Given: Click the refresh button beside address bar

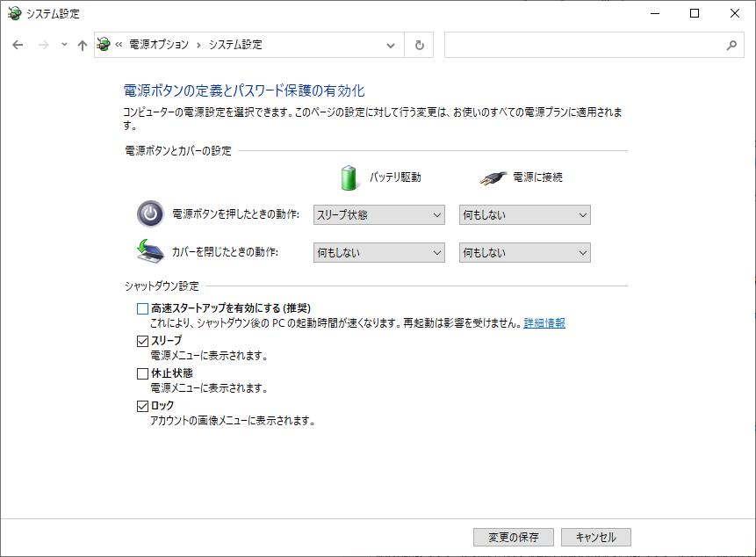Looking at the screenshot, I should tap(419, 45).
